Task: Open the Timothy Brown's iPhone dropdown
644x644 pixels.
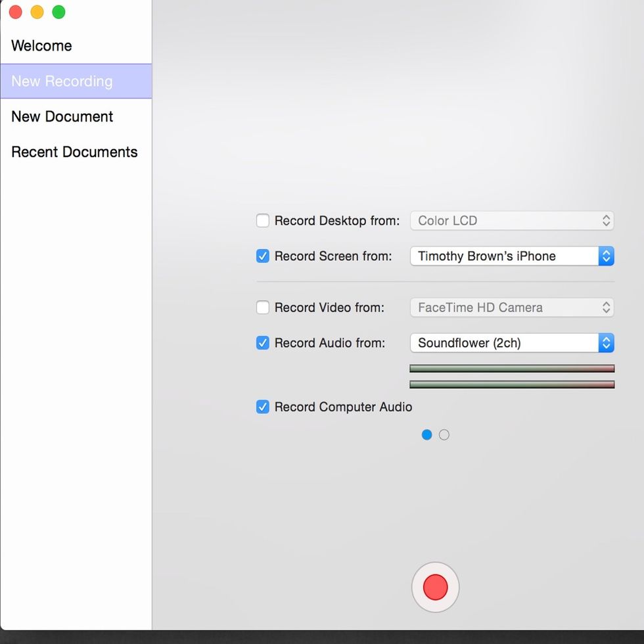Action: click(511, 256)
